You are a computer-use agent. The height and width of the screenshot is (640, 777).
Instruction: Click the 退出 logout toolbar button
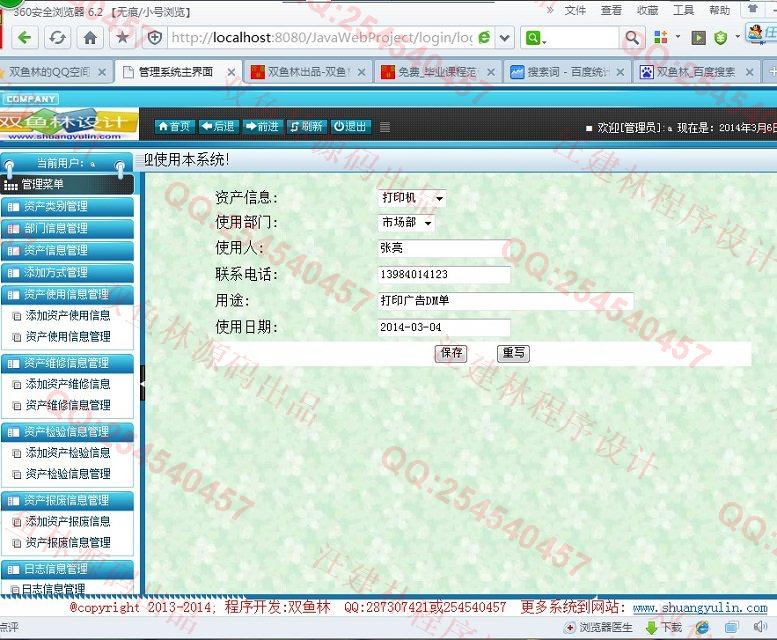[x=351, y=127]
